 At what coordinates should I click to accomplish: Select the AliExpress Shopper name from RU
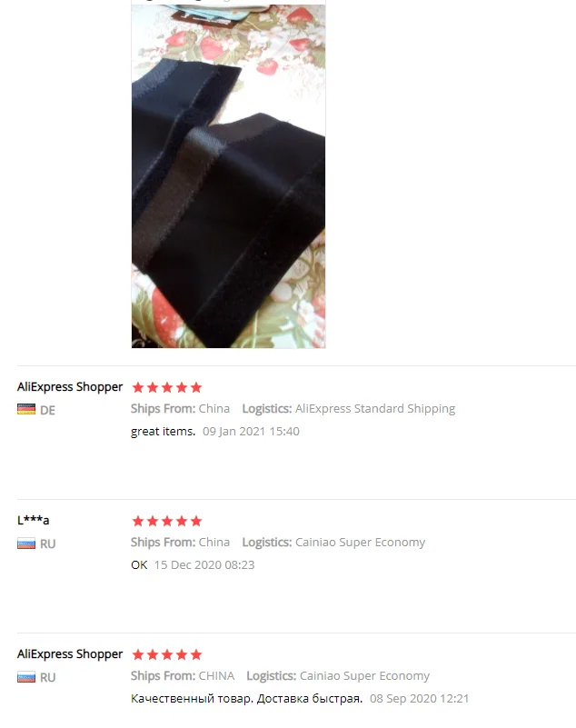[x=70, y=654]
